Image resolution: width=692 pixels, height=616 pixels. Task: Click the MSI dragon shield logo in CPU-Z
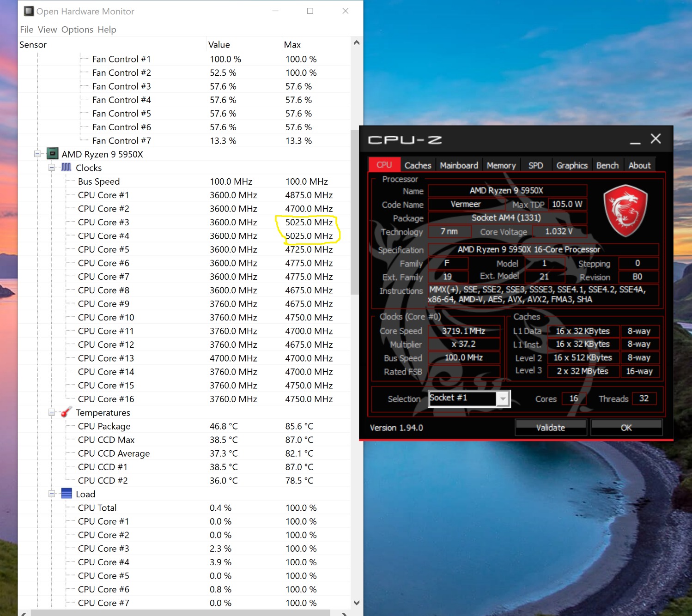click(625, 211)
